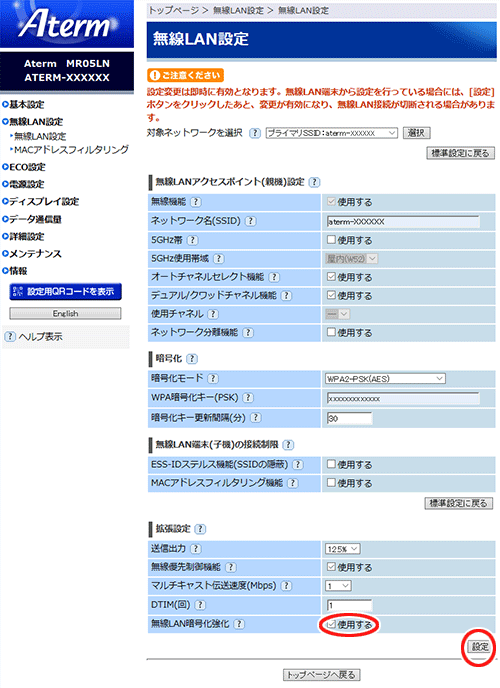The width and height of the screenshot is (500, 688).
Task: Enable MACアドレスフィルタリング機能 checkbox
Action: click(x=332, y=482)
